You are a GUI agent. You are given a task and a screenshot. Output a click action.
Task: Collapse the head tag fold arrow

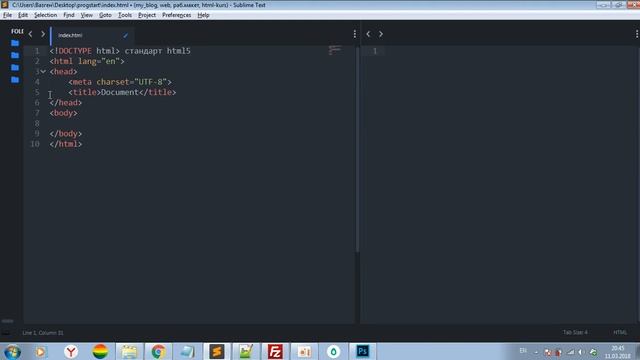tap(43, 71)
